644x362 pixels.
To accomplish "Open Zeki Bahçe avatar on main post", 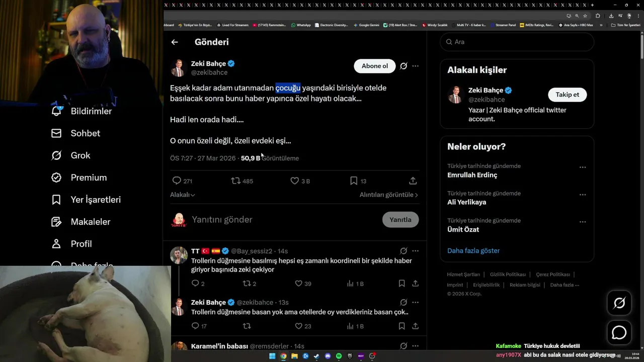I will click(179, 68).
